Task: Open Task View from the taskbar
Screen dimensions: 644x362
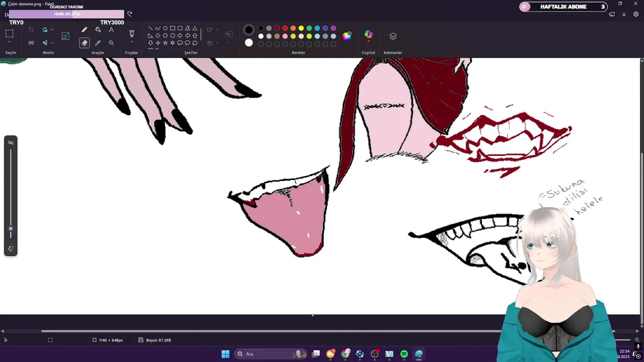Action: click(316, 354)
